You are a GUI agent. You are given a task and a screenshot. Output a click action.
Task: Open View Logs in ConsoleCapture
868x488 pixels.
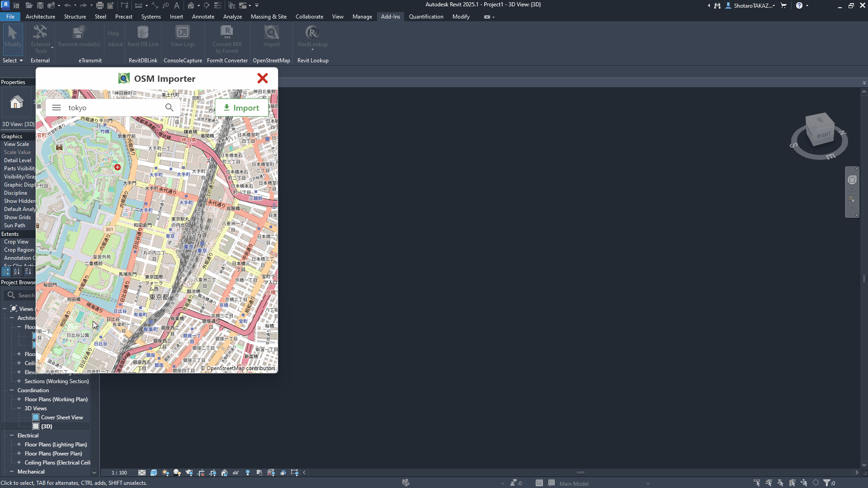point(183,33)
